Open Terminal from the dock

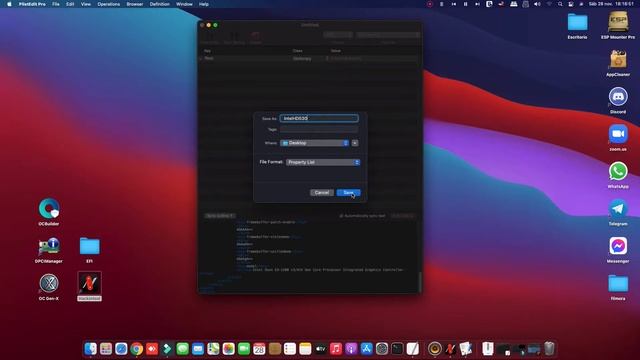[397, 349]
